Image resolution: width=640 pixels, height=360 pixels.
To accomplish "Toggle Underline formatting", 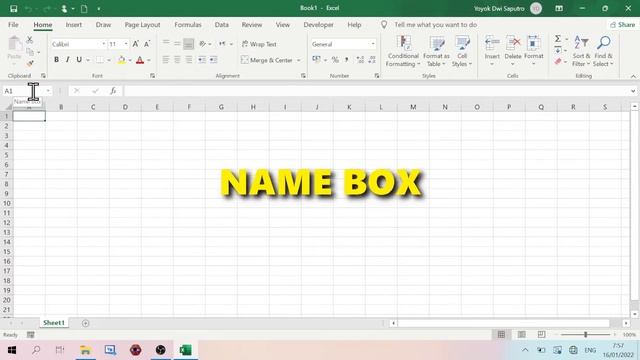I will [x=79, y=60].
